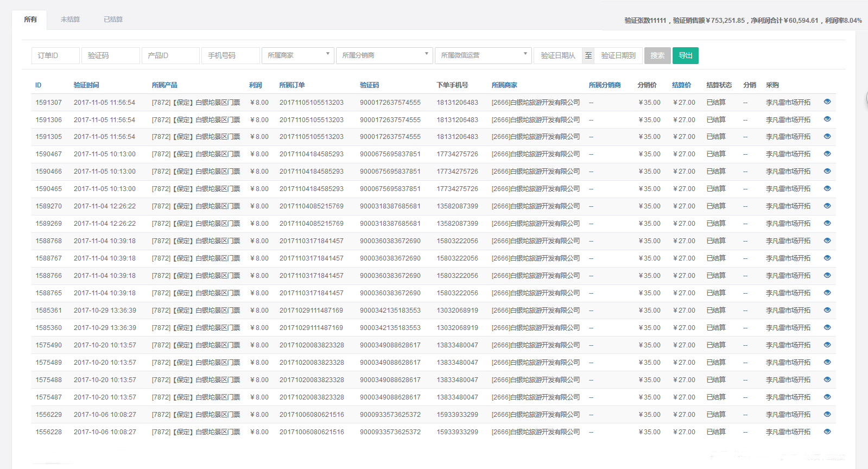The width and height of the screenshot is (868, 469).
Task: Focus the 验证码 input field
Action: click(x=111, y=55)
